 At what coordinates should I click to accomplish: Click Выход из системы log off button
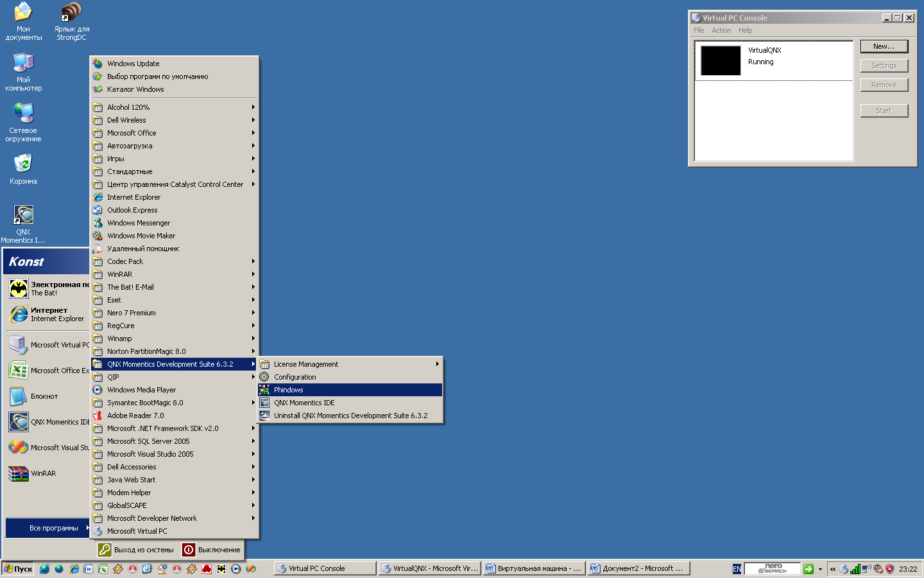click(137, 550)
